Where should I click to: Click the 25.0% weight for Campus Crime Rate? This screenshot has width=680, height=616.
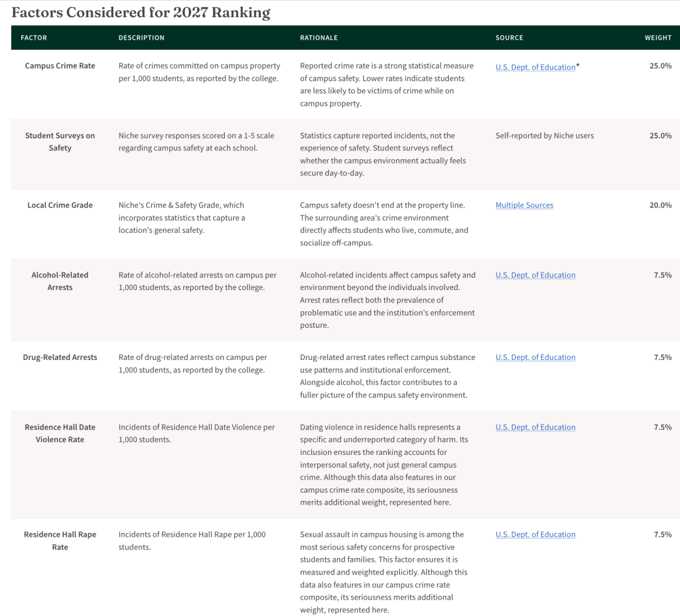click(x=660, y=65)
